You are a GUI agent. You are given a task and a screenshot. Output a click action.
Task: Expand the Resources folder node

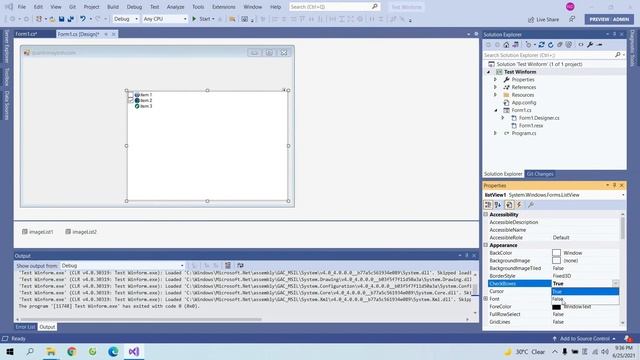tap(496, 95)
